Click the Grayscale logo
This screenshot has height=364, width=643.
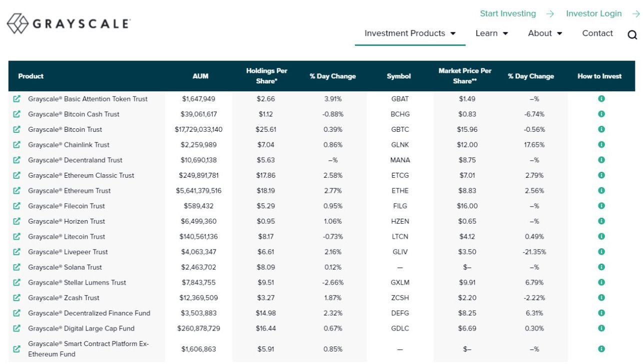click(x=68, y=23)
